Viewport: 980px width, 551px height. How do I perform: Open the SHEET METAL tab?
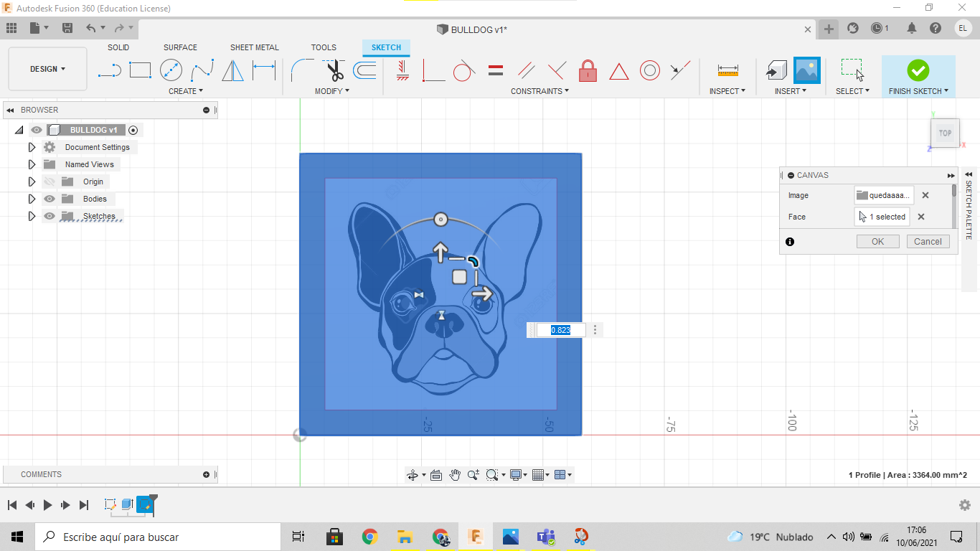(x=254, y=47)
